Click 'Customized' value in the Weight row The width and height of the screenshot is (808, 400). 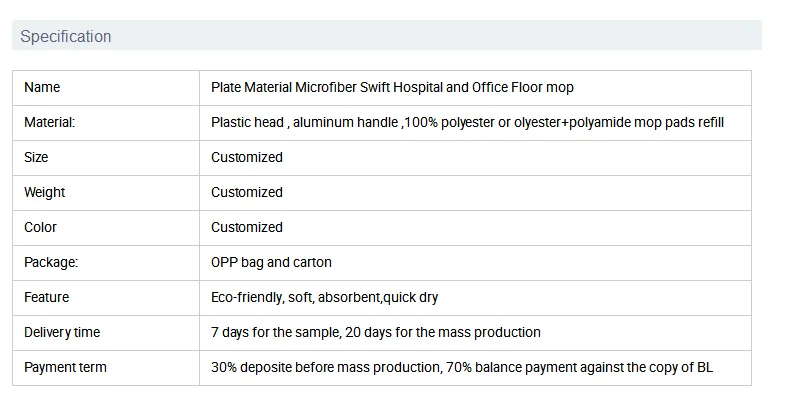coord(247,192)
